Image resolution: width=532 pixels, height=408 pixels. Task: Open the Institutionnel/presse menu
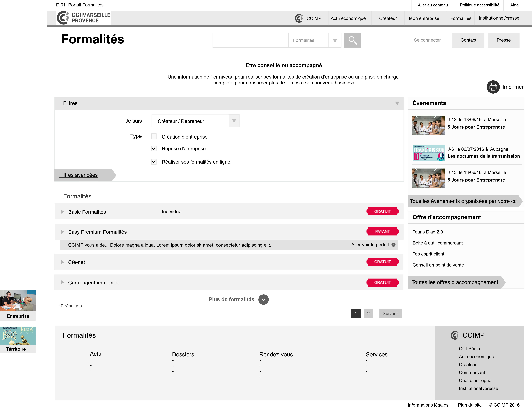499,18
